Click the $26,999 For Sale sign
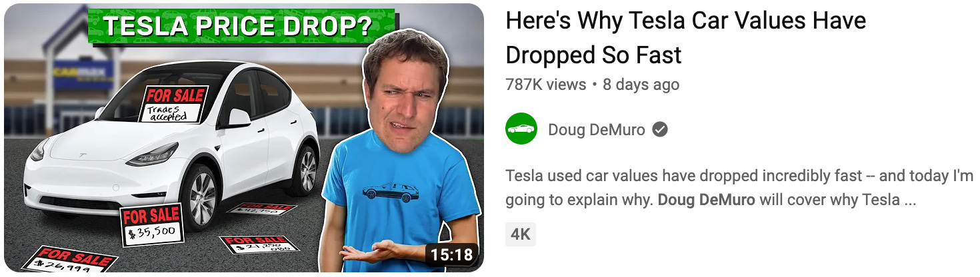 [69, 262]
